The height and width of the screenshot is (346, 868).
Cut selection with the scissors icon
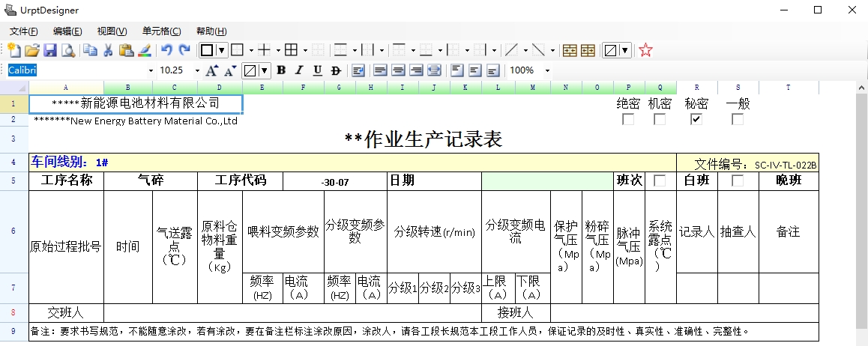(x=108, y=50)
